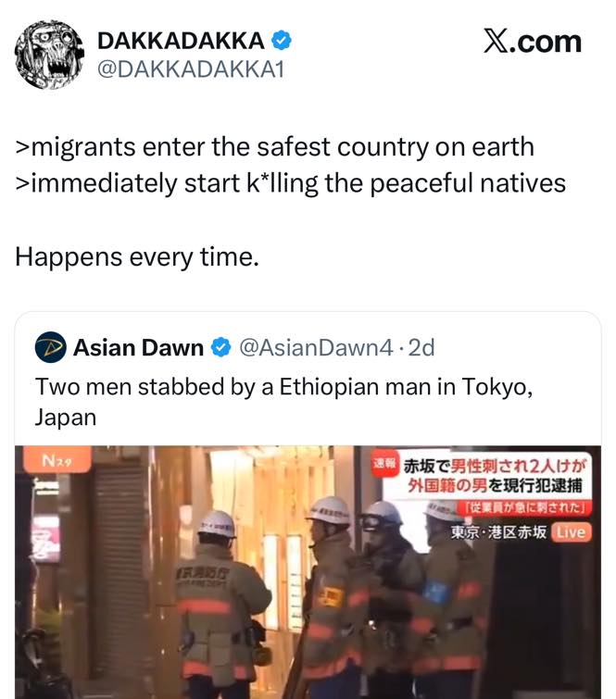Click the N スタ channel logo in video
The image size is (616, 699).
pyautogui.click(x=57, y=460)
